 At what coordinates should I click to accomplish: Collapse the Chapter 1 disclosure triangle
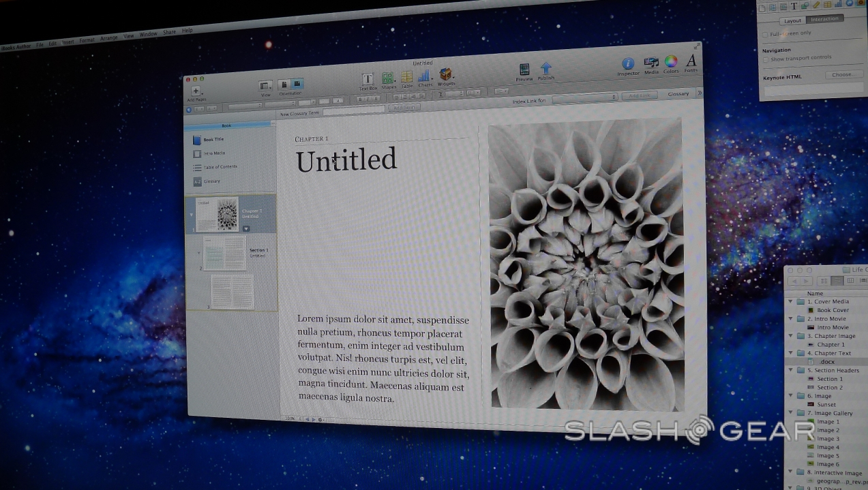point(191,214)
